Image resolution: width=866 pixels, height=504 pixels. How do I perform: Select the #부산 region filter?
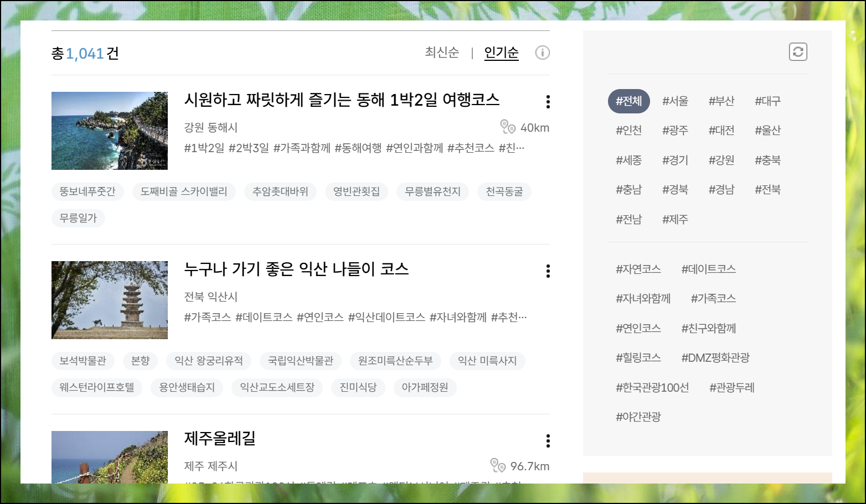pyautogui.click(x=721, y=101)
